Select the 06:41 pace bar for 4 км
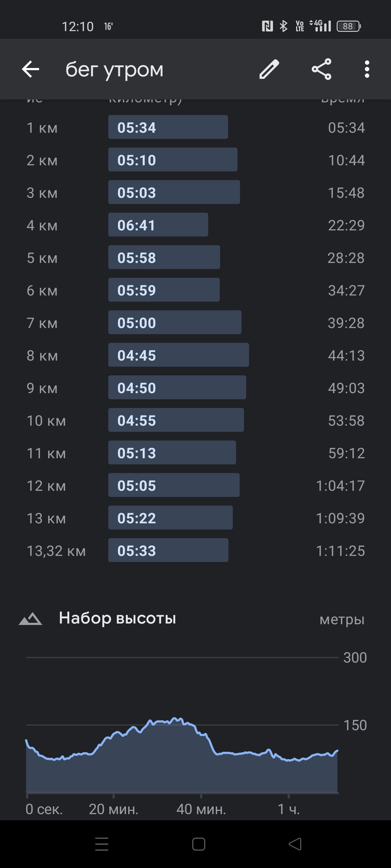The width and height of the screenshot is (391, 868). tap(158, 225)
